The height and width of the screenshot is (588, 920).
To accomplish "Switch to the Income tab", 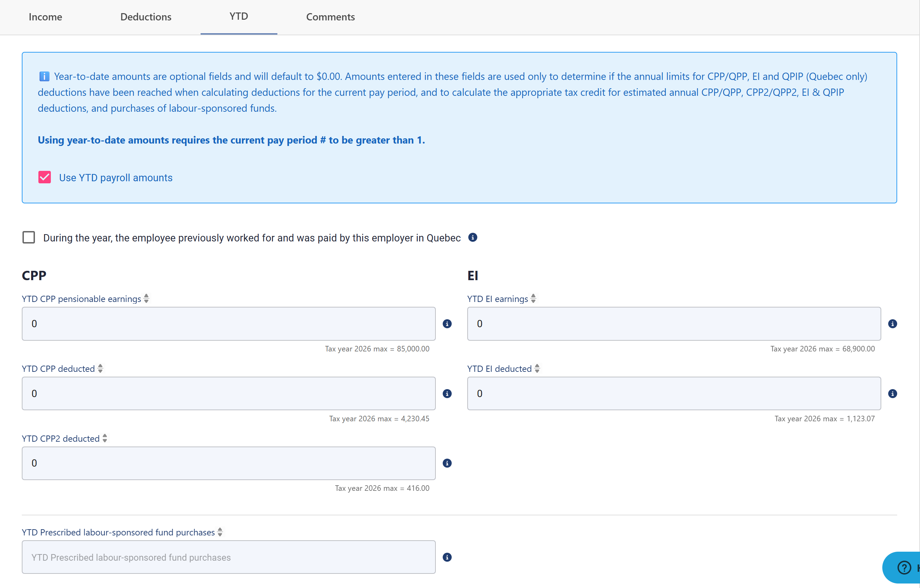I will (45, 17).
